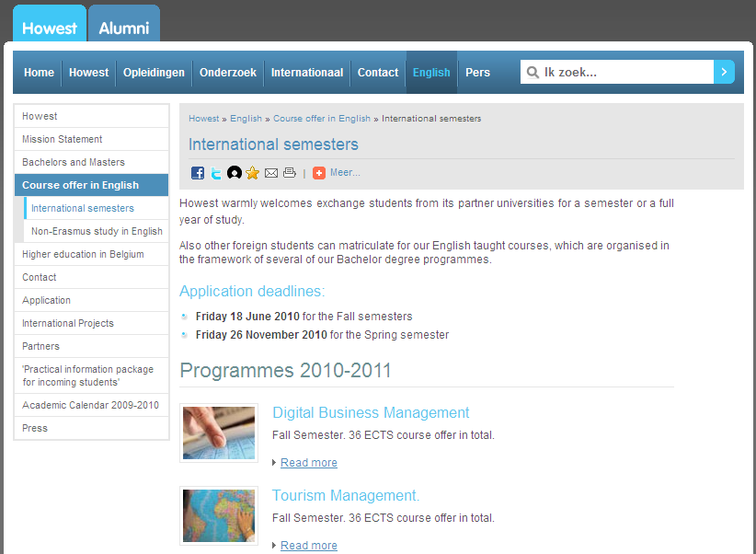Select 'International semesters' in sidebar
756x554 pixels.
(x=97, y=208)
